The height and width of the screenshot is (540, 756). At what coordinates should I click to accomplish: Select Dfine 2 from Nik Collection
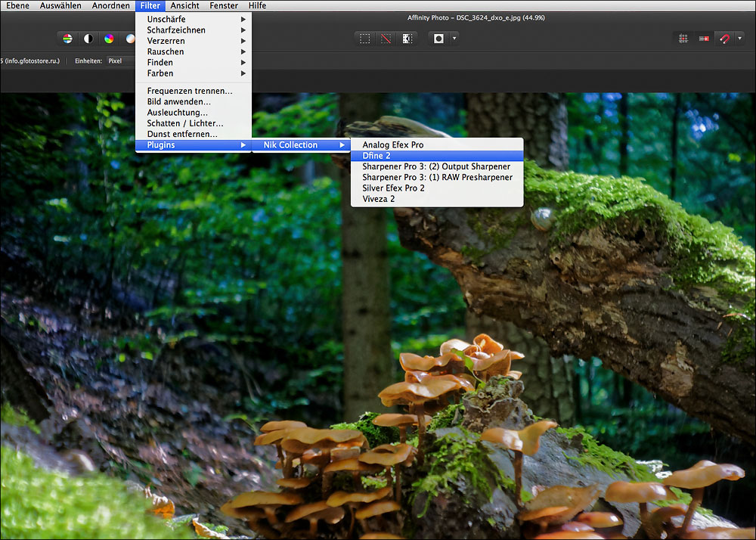click(376, 156)
